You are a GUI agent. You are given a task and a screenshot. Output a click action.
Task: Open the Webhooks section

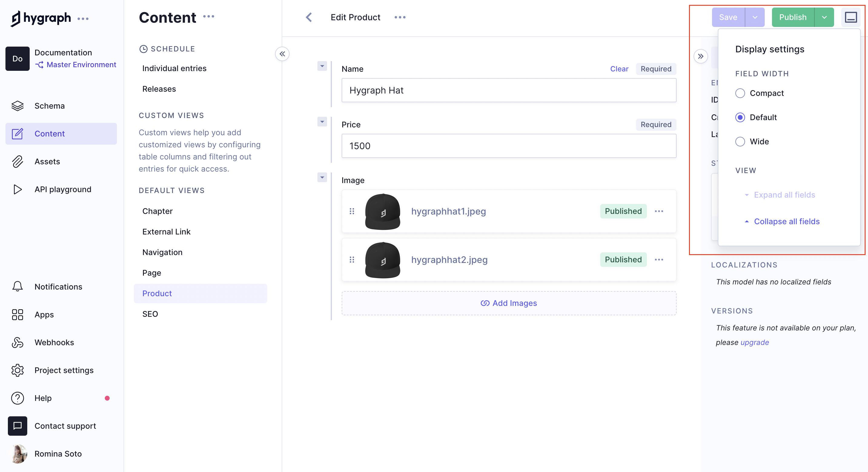(54, 343)
